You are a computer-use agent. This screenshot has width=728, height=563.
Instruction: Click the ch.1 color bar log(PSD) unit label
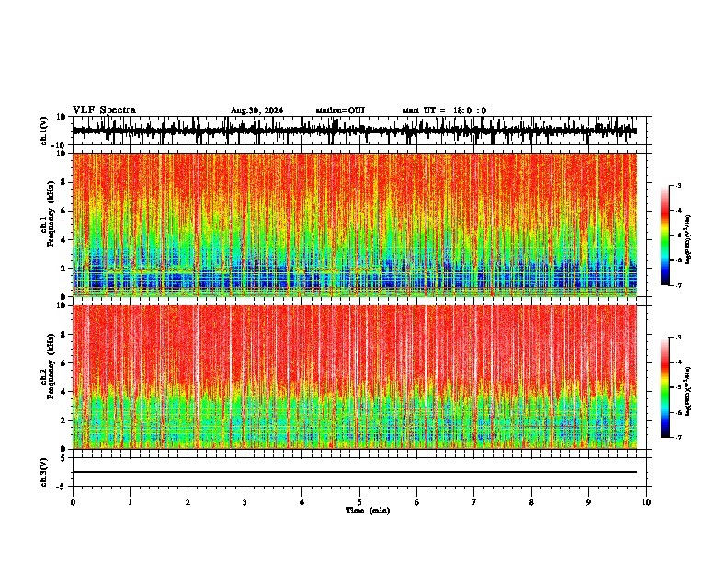tap(688, 240)
